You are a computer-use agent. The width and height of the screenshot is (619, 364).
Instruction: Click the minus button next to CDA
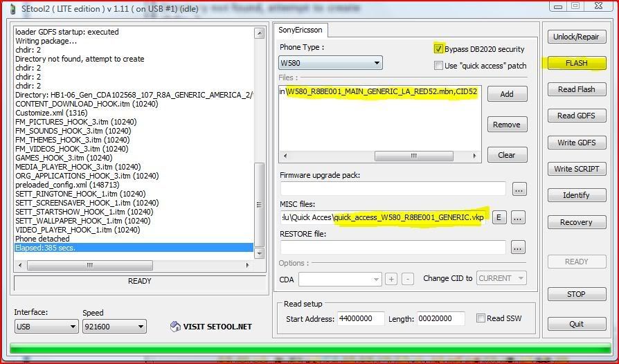408,279
